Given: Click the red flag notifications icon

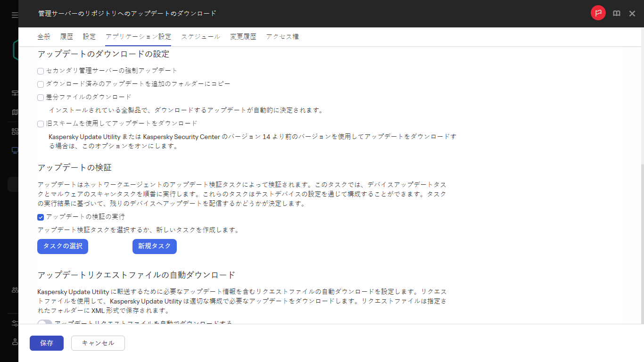Looking at the screenshot, I should tap(598, 13).
